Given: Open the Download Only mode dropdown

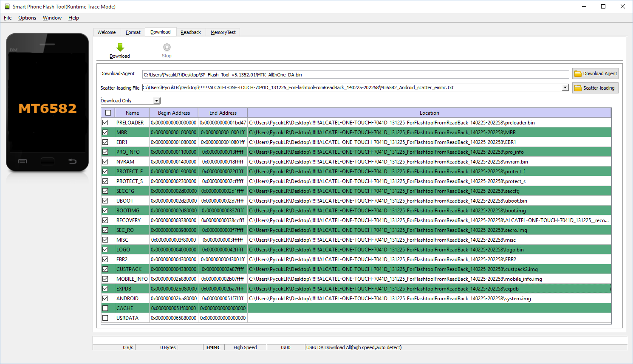Looking at the screenshot, I should coord(157,101).
